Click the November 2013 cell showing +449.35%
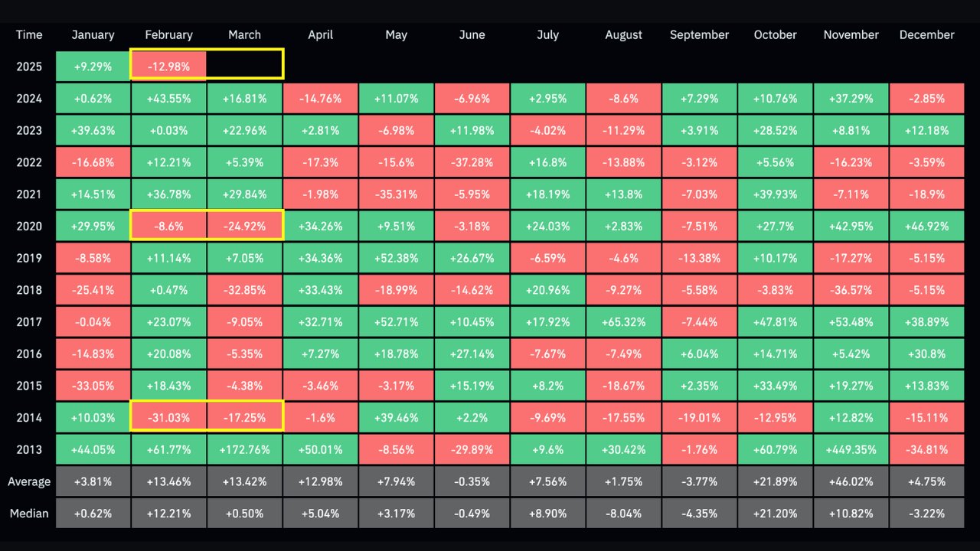Viewport: 980px width, 551px height. point(851,450)
